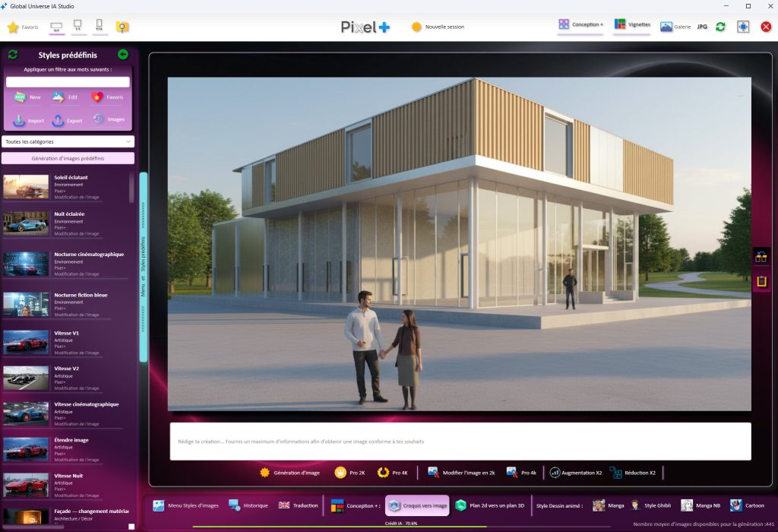Click the yellow map pin folder icon

pos(122,27)
